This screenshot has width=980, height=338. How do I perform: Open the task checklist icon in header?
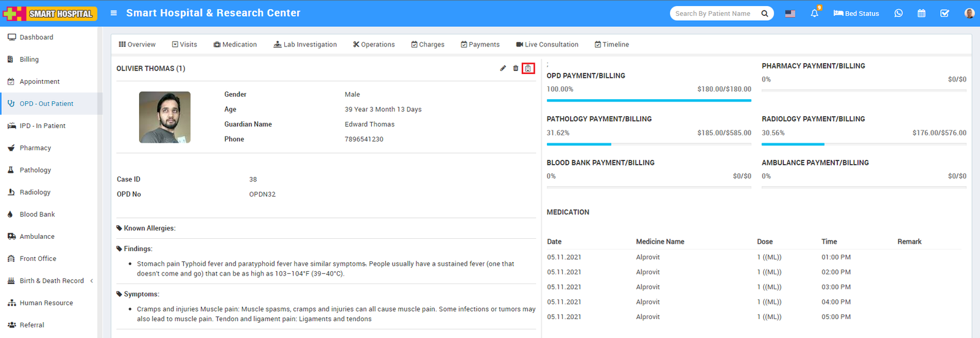944,13
